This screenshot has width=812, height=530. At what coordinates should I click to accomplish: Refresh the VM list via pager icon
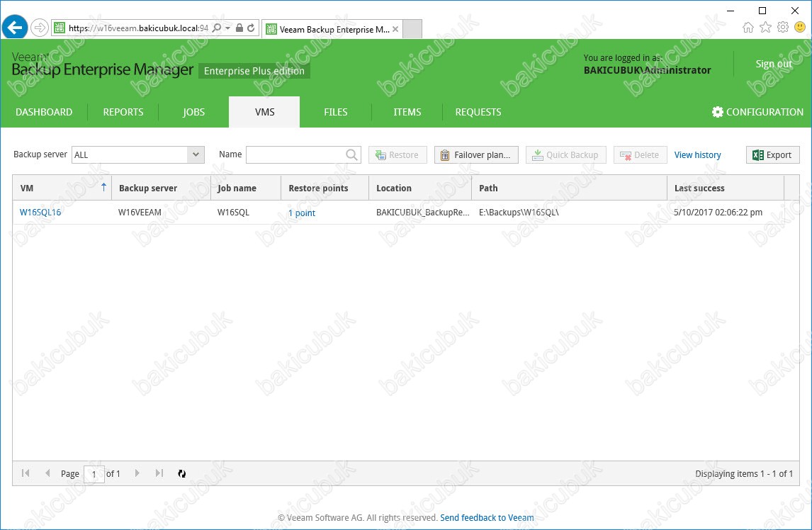tap(182, 473)
